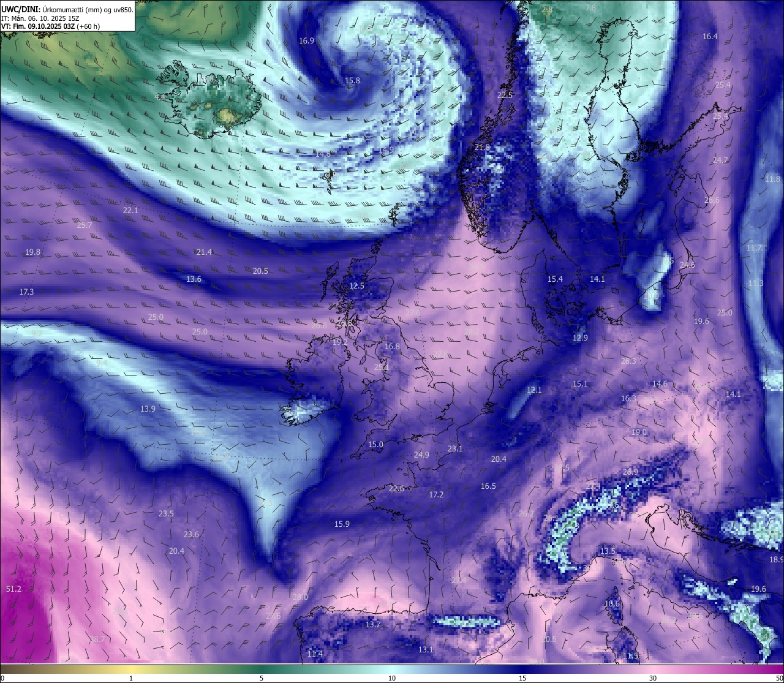The image size is (784, 683).
Task: Click the 16.8 value over northern England
Action: coord(392,347)
